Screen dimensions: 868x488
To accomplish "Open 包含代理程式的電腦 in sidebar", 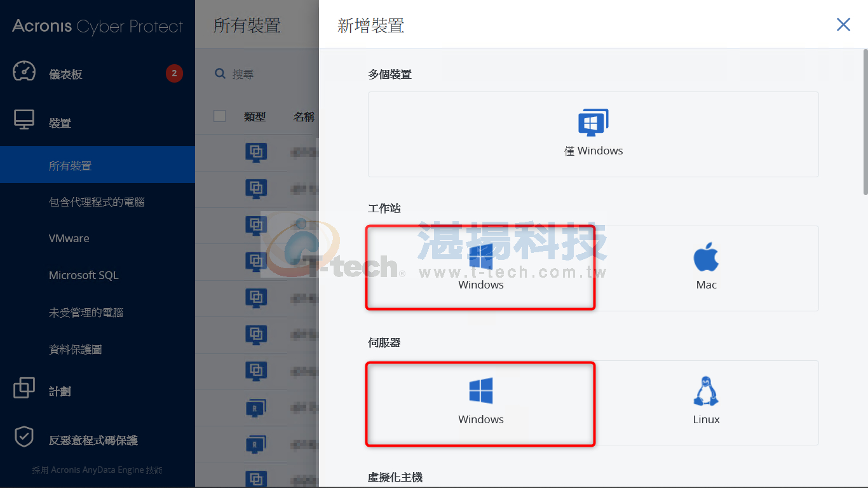I will tap(97, 202).
